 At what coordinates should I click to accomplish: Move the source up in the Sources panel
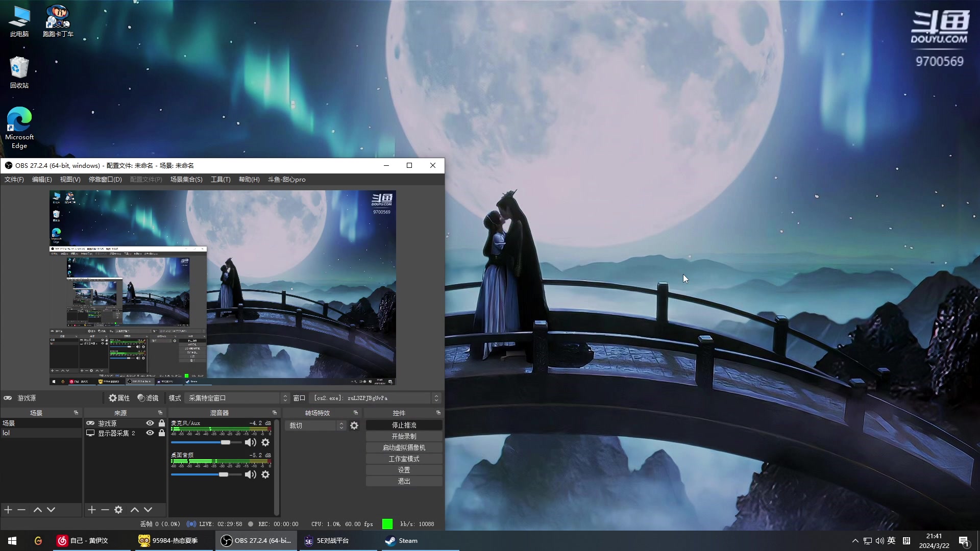pos(135,510)
